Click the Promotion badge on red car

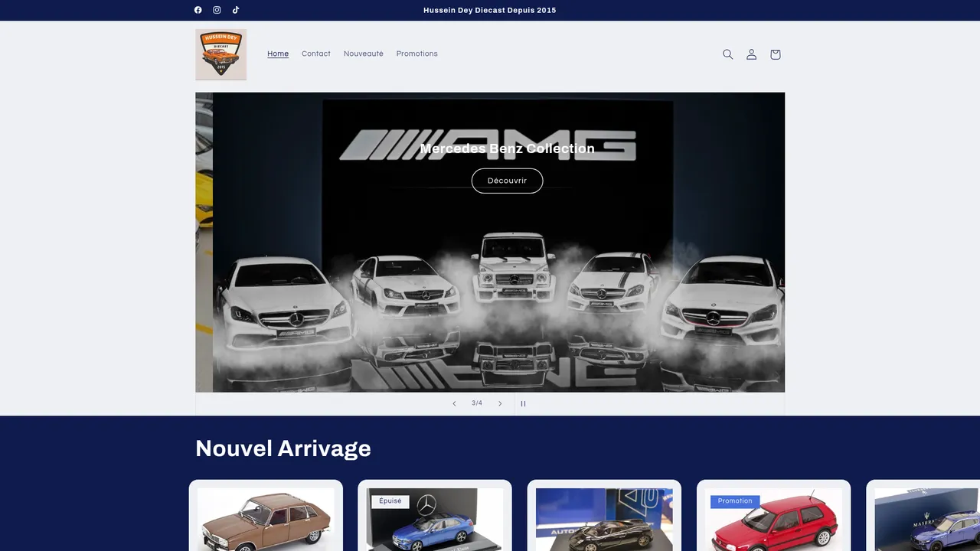[735, 501]
